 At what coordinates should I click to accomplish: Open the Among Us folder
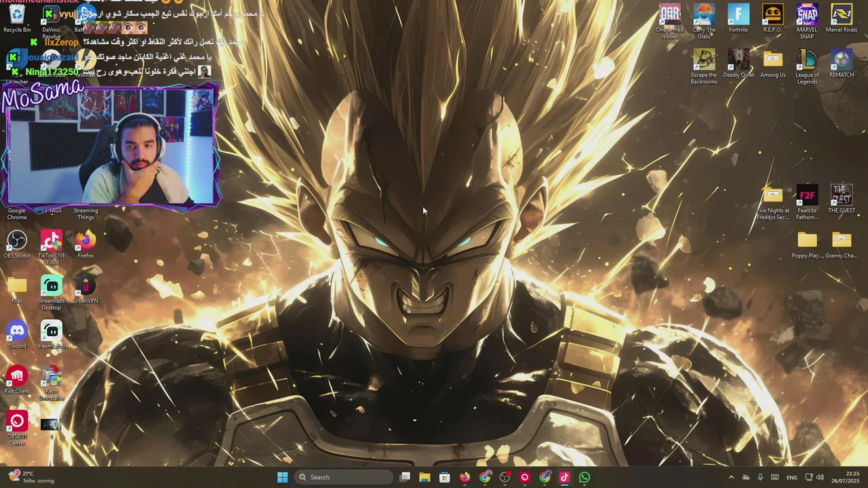(x=772, y=64)
